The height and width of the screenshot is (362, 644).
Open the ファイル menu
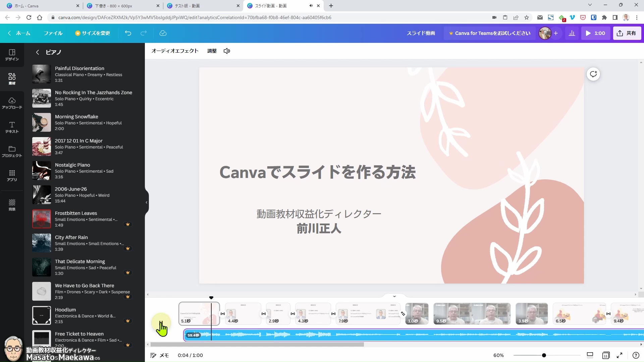tap(53, 33)
